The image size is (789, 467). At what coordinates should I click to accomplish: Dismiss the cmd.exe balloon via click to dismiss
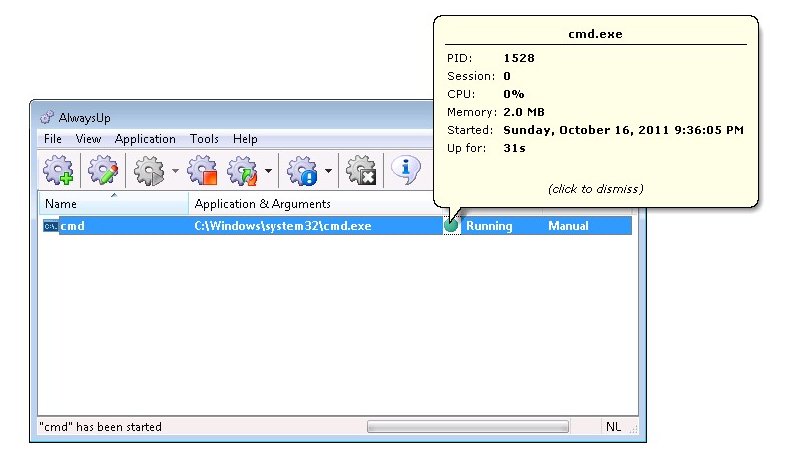pyautogui.click(x=596, y=189)
